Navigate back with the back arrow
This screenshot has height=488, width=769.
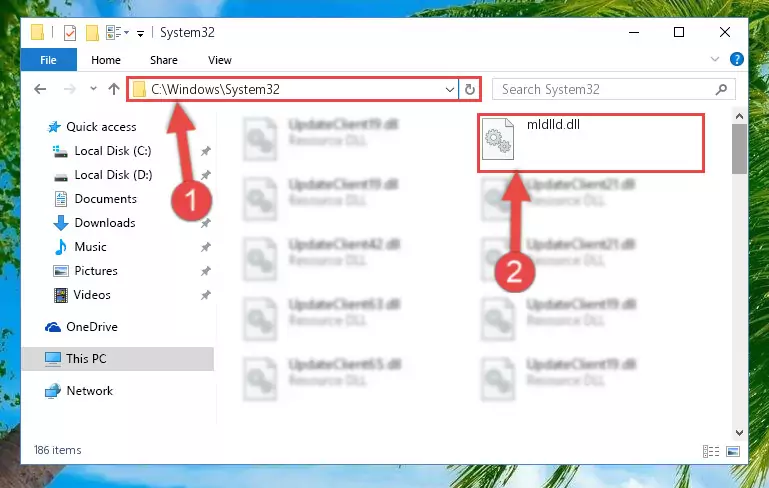40,89
